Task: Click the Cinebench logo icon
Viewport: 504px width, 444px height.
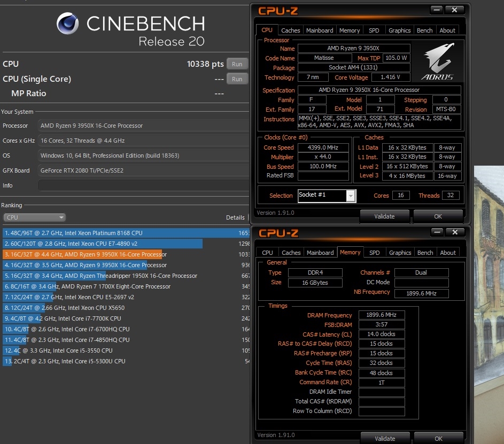Action: pyautogui.click(x=67, y=24)
